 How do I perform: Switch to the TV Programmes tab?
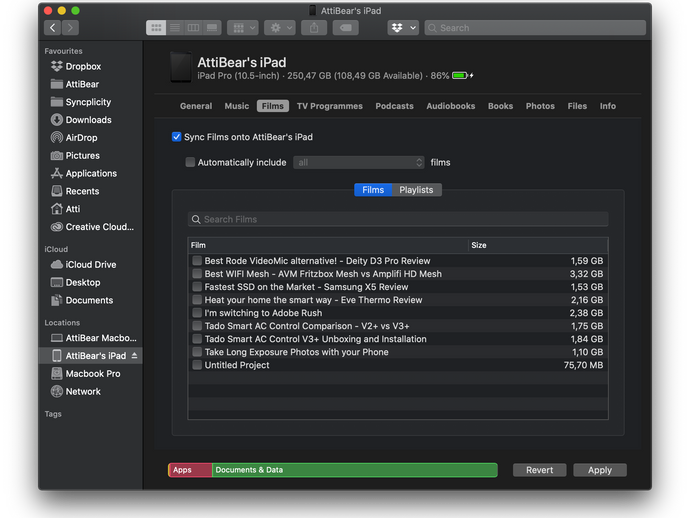tap(330, 106)
